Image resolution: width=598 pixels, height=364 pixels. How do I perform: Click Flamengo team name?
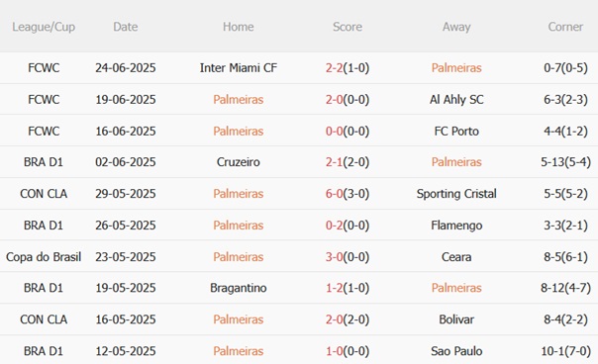(x=456, y=226)
